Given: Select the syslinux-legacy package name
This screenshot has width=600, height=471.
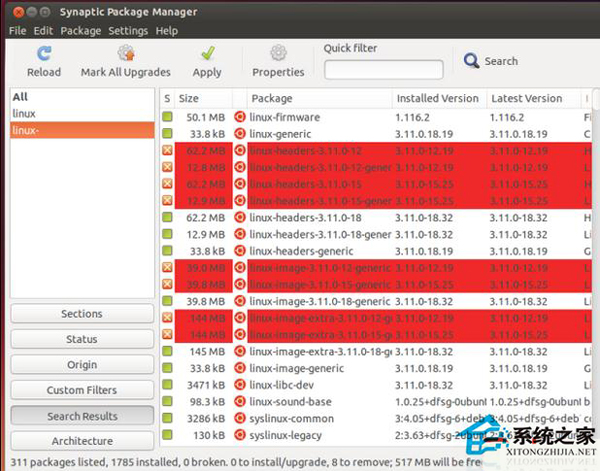Looking at the screenshot, I should click(285, 435).
